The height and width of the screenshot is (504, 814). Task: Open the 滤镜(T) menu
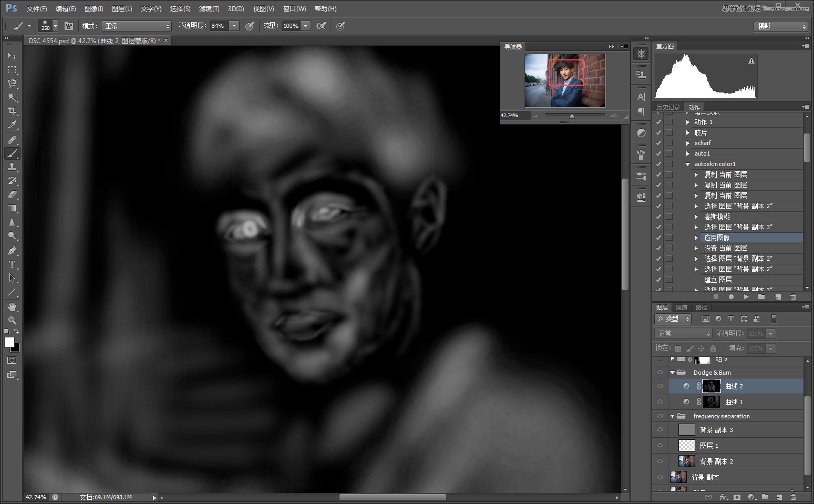pyautogui.click(x=209, y=9)
